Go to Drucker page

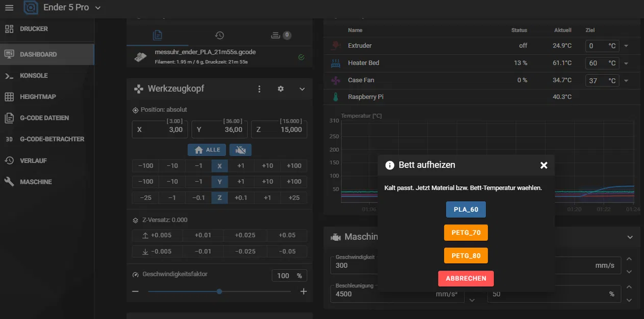pos(47,29)
